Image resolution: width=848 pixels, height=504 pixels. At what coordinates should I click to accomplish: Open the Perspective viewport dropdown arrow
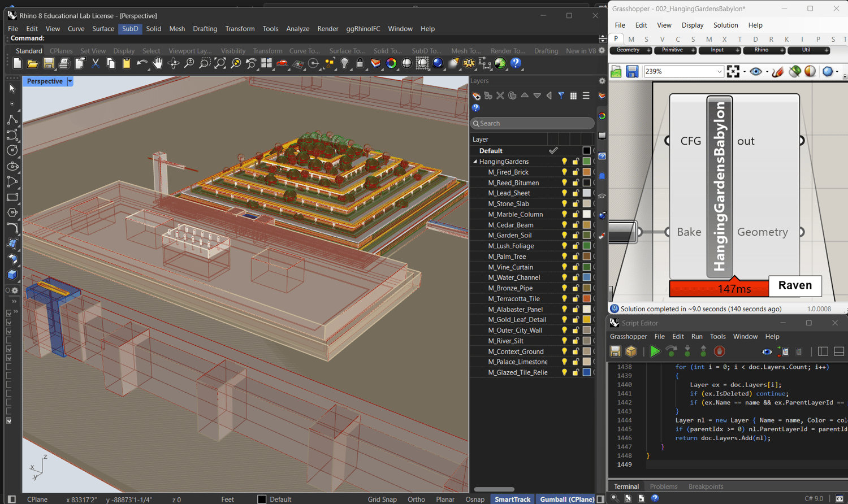pyautogui.click(x=70, y=81)
